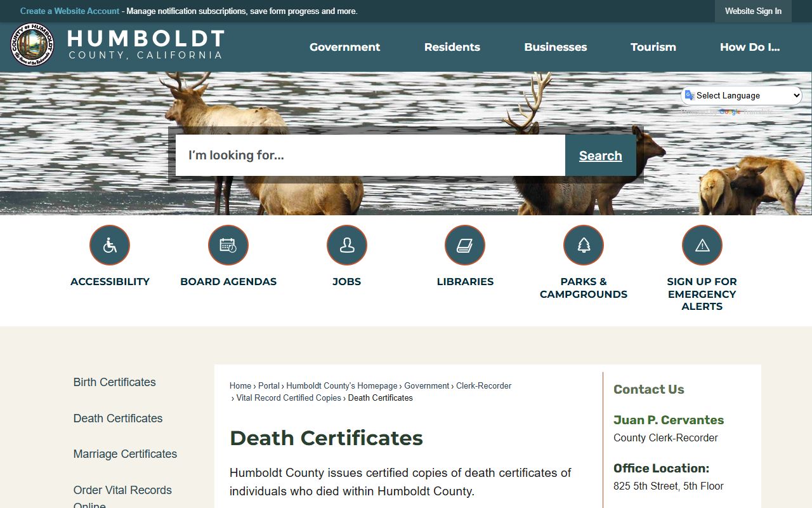
Task: Click Humboldt County's Homepage breadcrumb
Action: [x=342, y=386]
